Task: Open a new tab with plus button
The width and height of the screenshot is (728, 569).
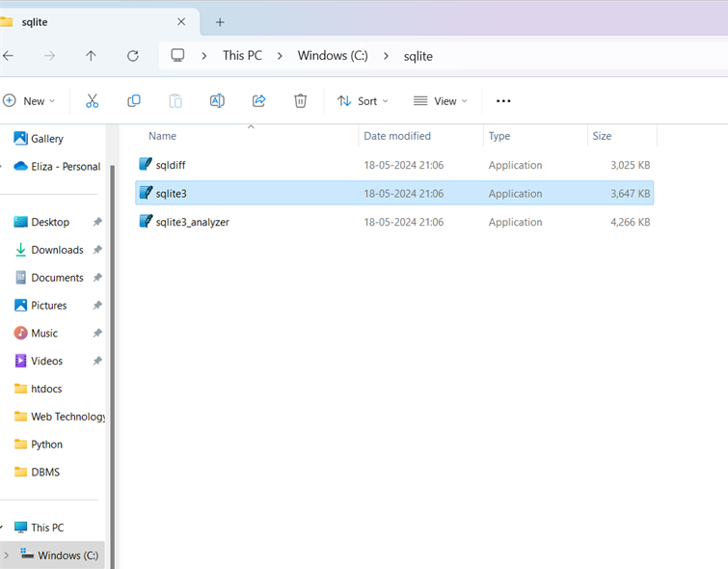Action: pos(220,22)
